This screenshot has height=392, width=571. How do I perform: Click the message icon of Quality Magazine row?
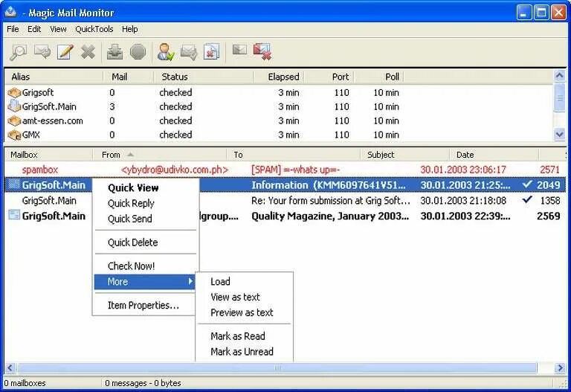coord(14,215)
